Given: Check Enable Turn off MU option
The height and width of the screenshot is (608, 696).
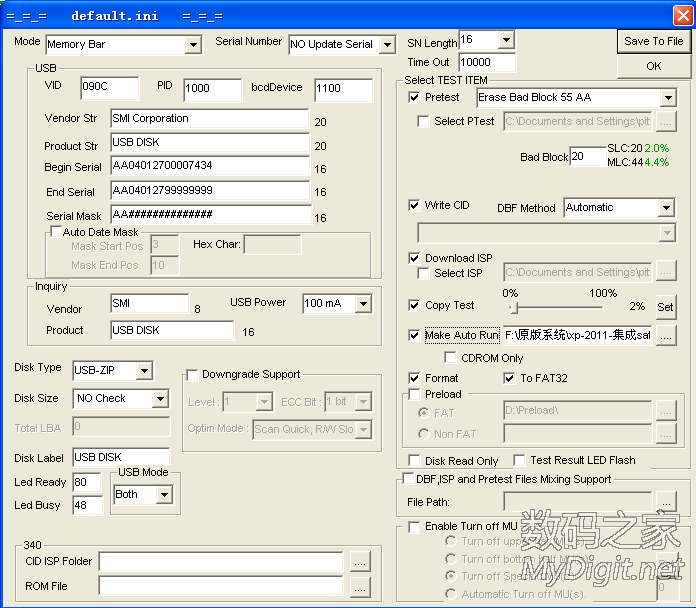Looking at the screenshot, I should [414, 527].
